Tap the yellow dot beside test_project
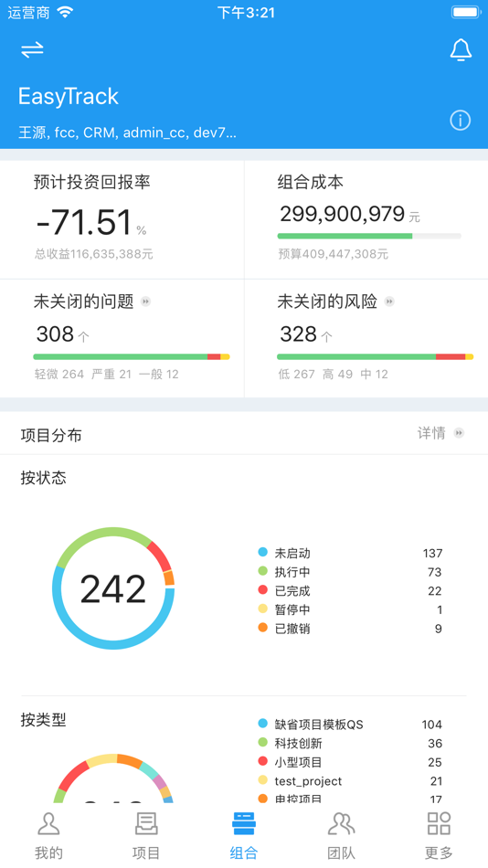 [263, 780]
